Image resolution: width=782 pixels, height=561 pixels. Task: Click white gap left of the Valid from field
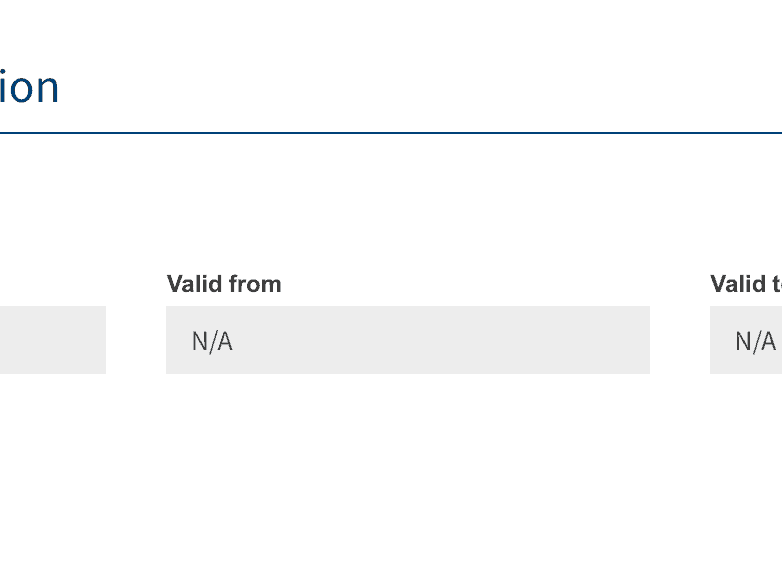pyautogui.click(x=136, y=340)
